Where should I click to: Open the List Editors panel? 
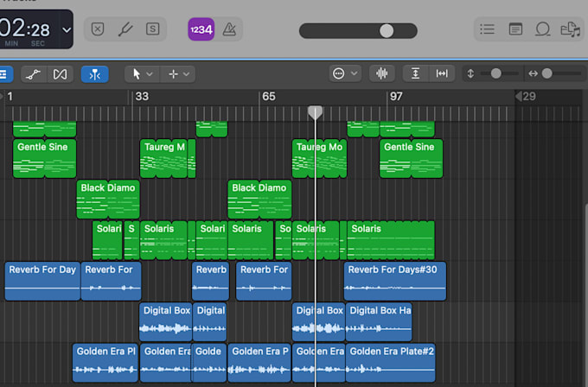tap(487, 29)
